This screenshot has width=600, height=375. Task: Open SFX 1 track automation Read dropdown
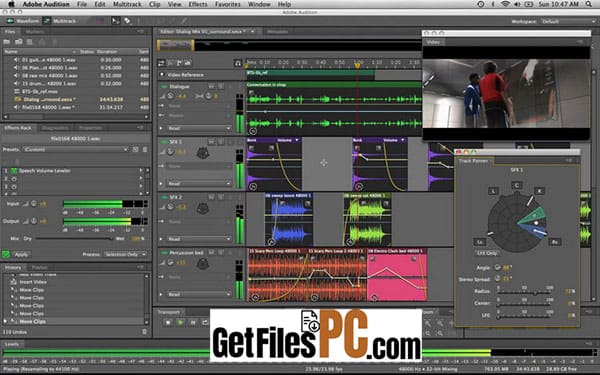tap(199, 184)
